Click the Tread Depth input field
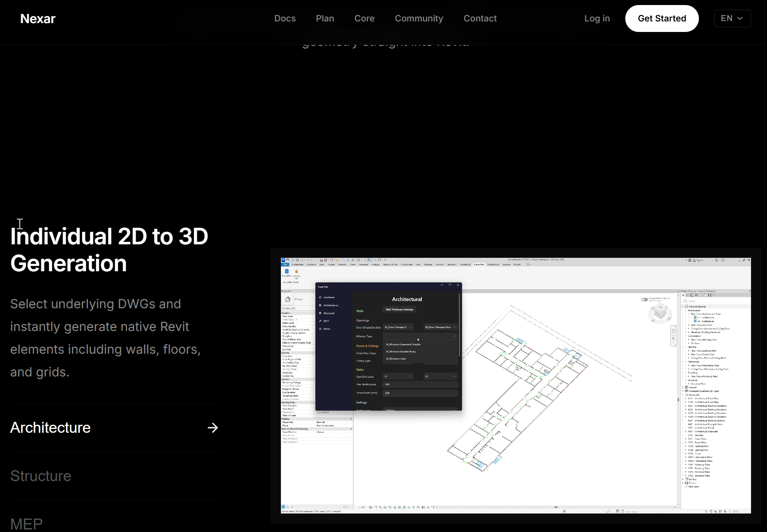Screen dimensions: 767x532 tap(420, 393)
